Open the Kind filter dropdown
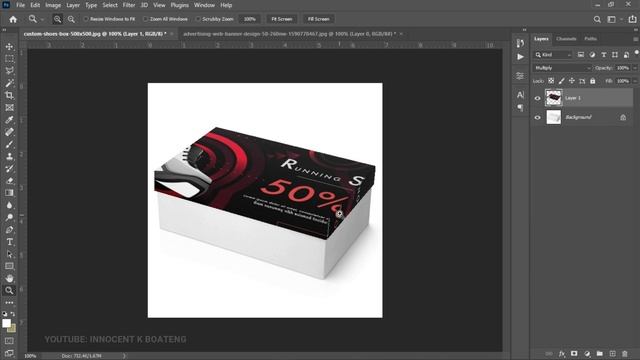This screenshot has width=640, height=360. pos(553,55)
